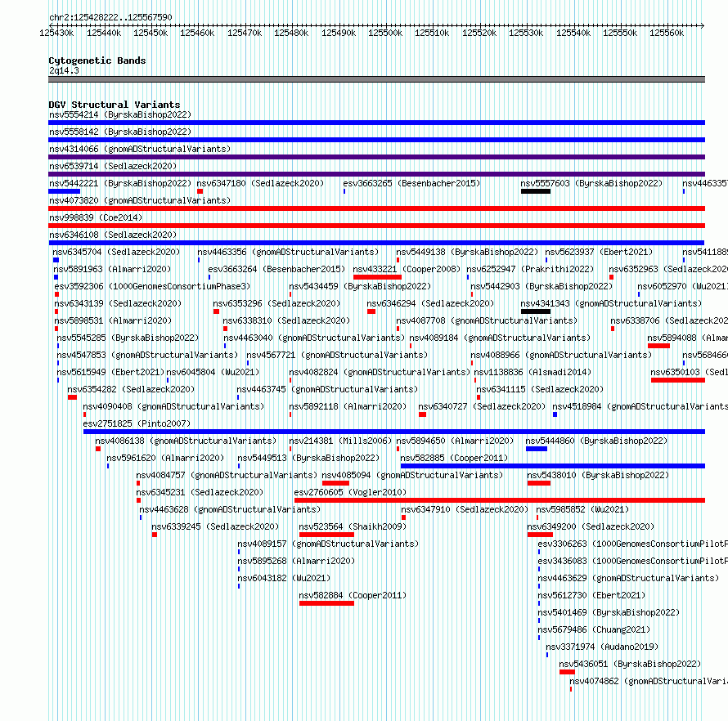Click the red bar under nsv5438010
The height and width of the screenshot is (721, 728).
[538, 483]
